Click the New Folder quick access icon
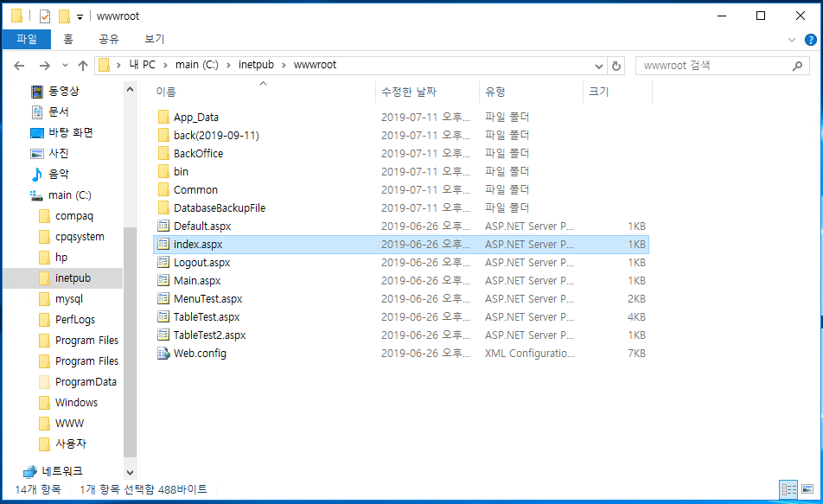 pos(64,16)
